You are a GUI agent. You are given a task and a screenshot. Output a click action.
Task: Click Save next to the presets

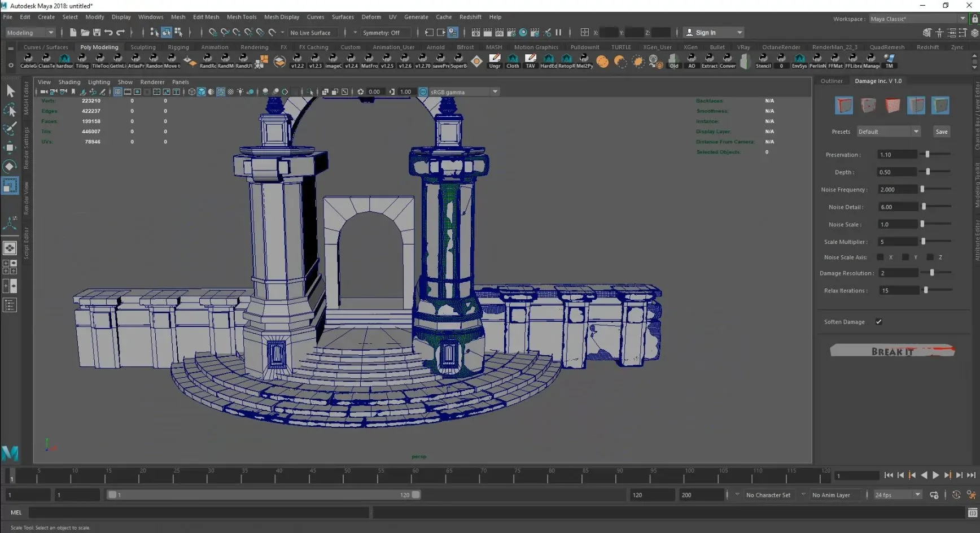click(x=941, y=132)
